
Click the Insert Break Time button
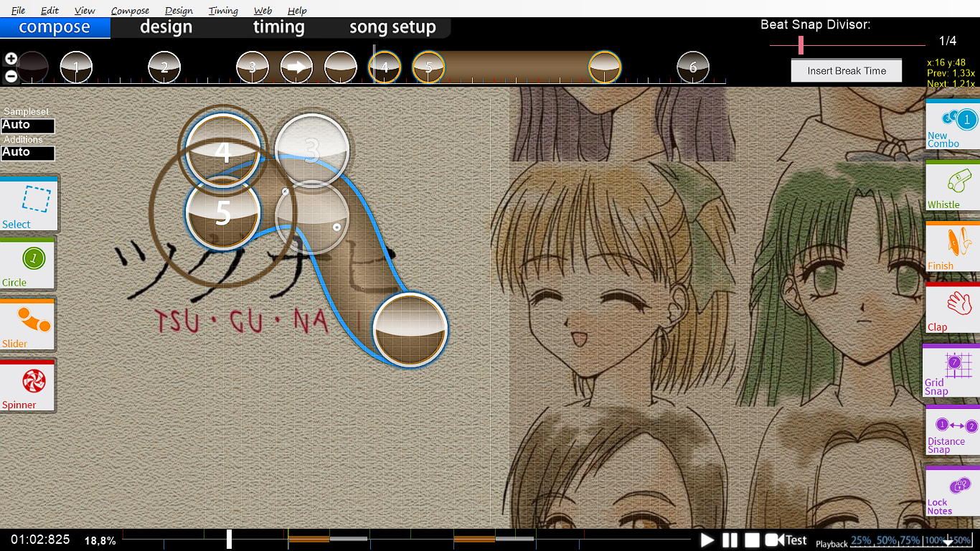(x=847, y=71)
